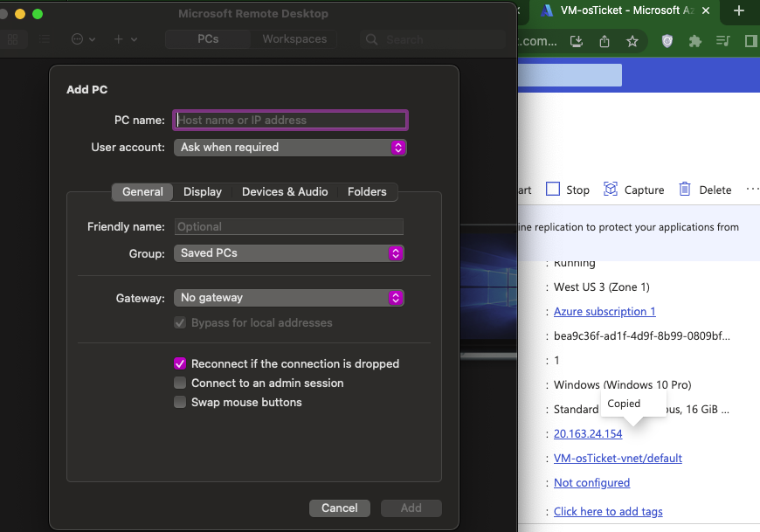Open the Group Saved PCs dropdown
The height and width of the screenshot is (532, 760).
[x=289, y=253]
